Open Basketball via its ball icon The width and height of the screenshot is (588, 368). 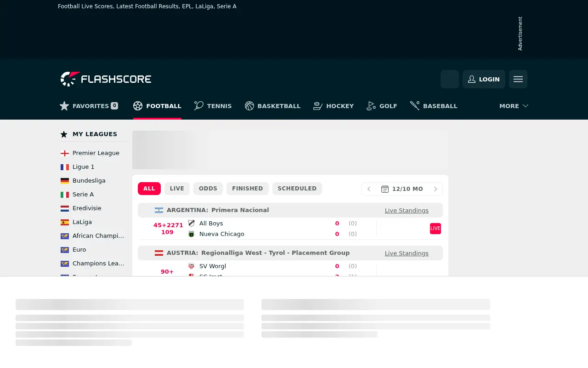point(249,106)
